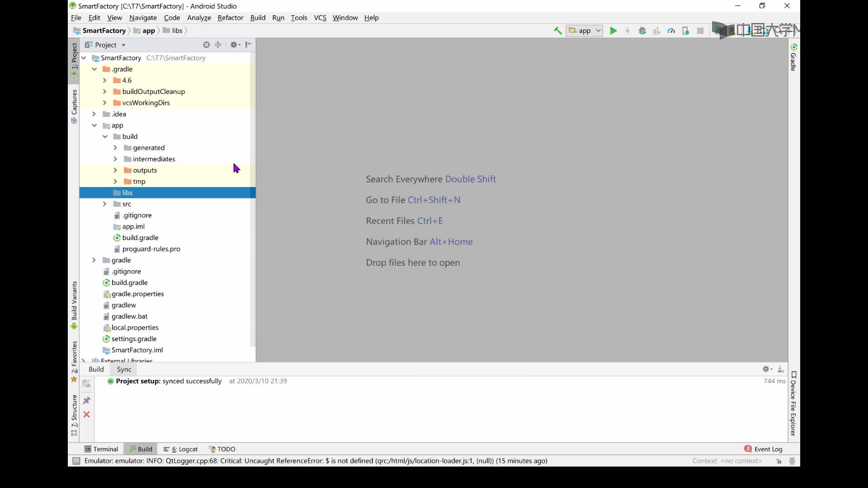This screenshot has width=868, height=488.
Task: Open the Refactor menu
Action: pos(230,18)
